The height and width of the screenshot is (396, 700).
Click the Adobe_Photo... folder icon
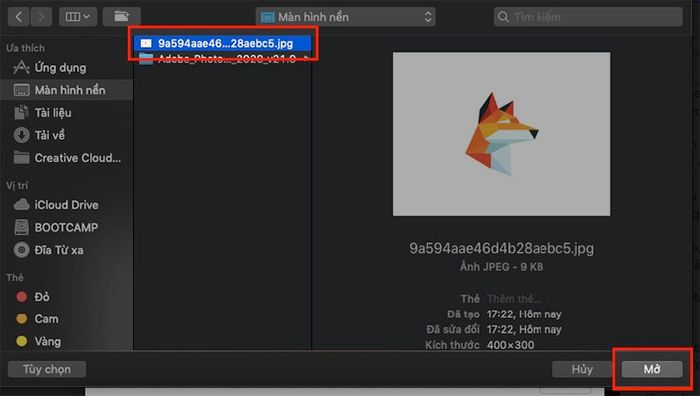pyautogui.click(x=146, y=58)
